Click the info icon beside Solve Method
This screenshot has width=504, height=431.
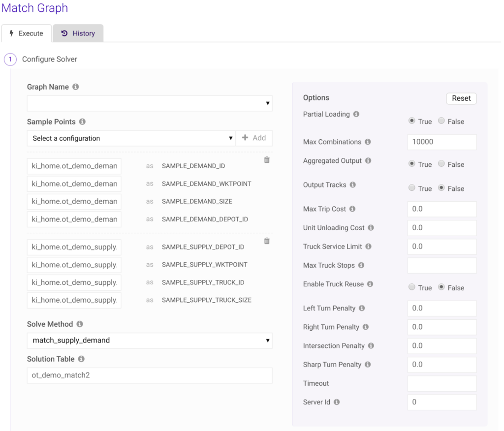coord(80,324)
